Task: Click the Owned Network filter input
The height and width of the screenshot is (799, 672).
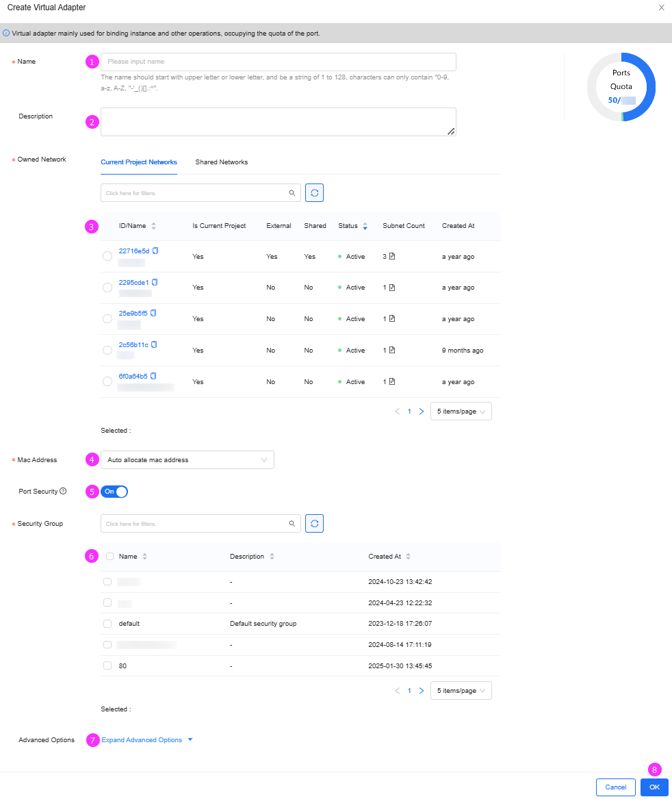Action: pyautogui.click(x=201, y=192)
